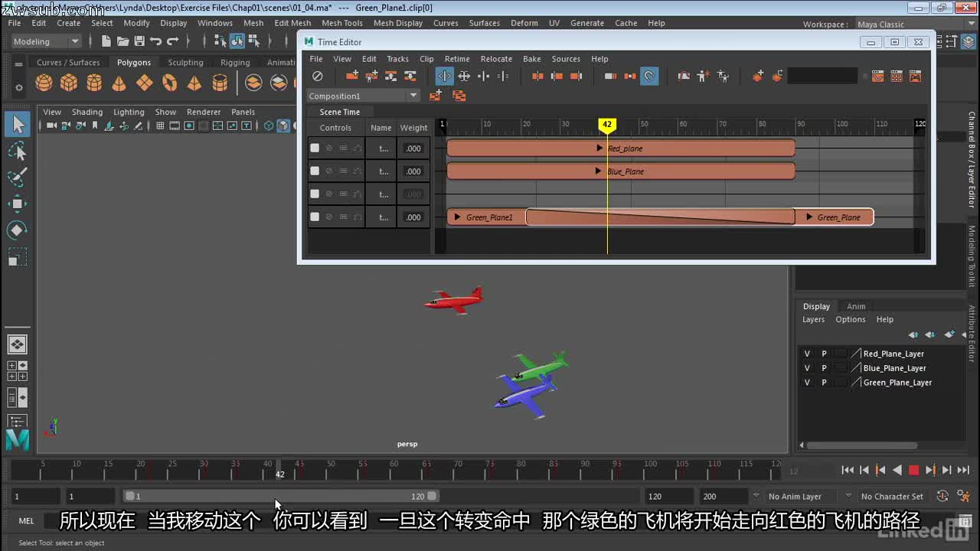Click the checkbox on the Red_plane track controls

pos(315,147)
